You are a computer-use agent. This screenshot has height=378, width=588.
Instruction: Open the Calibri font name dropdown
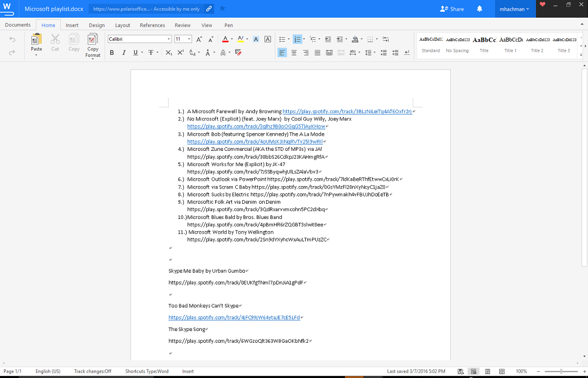(169, 39)
